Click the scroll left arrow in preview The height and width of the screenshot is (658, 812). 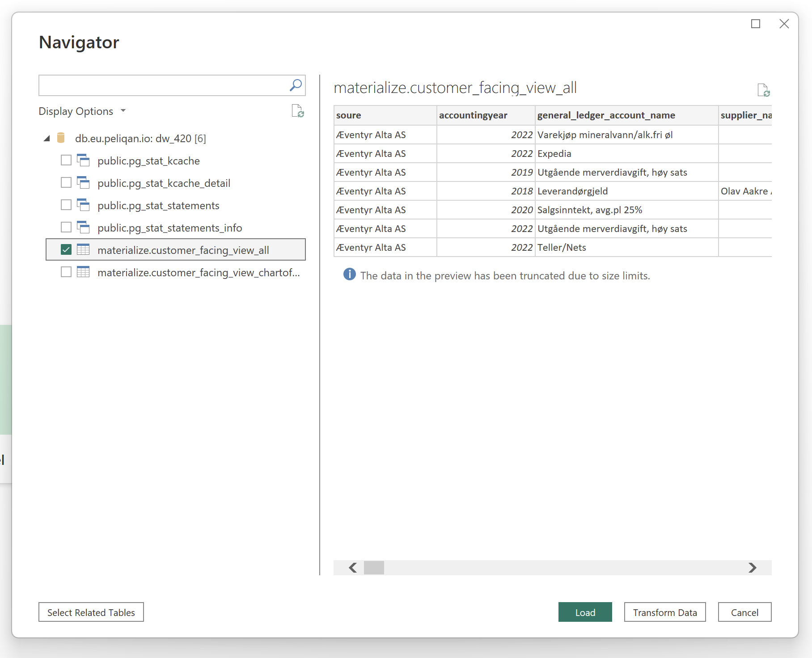point(353,568)
